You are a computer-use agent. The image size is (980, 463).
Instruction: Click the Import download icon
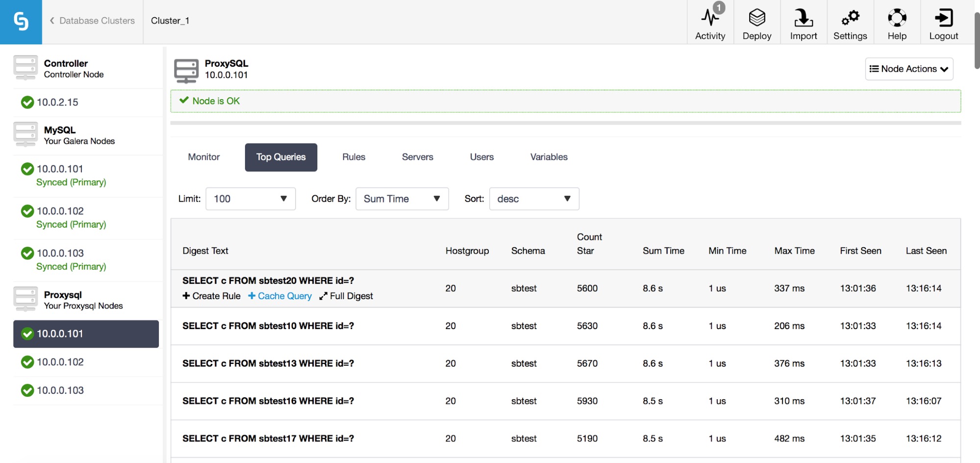tap(804, 18)
